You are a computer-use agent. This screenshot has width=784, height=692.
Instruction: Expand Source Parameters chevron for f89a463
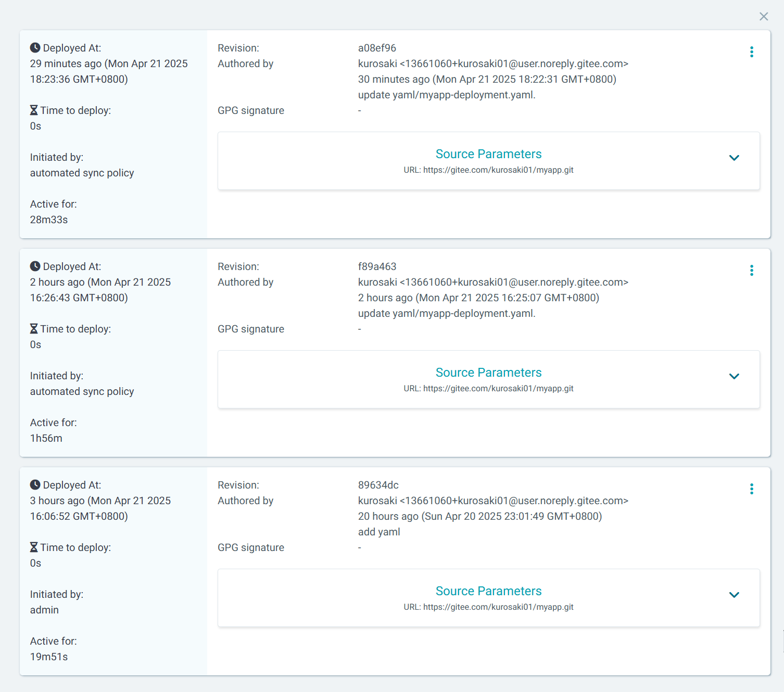[x=734, y=376]
